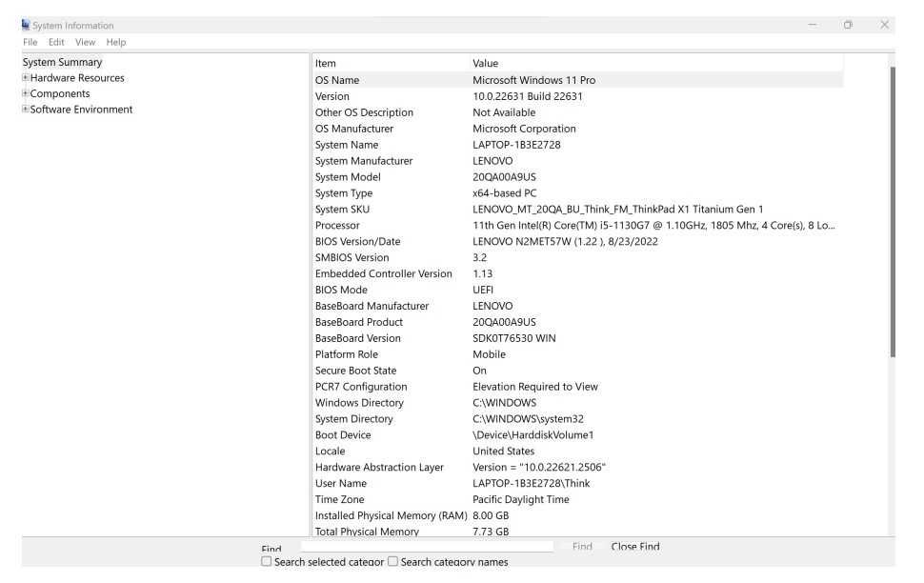Select the Other OS Description row
The width and height of the screenshot is (924, 583).
point(577,112)
